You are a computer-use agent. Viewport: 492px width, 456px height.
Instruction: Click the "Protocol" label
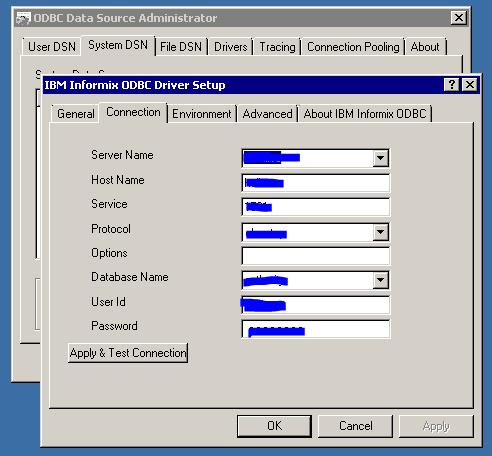pos(111,229)
